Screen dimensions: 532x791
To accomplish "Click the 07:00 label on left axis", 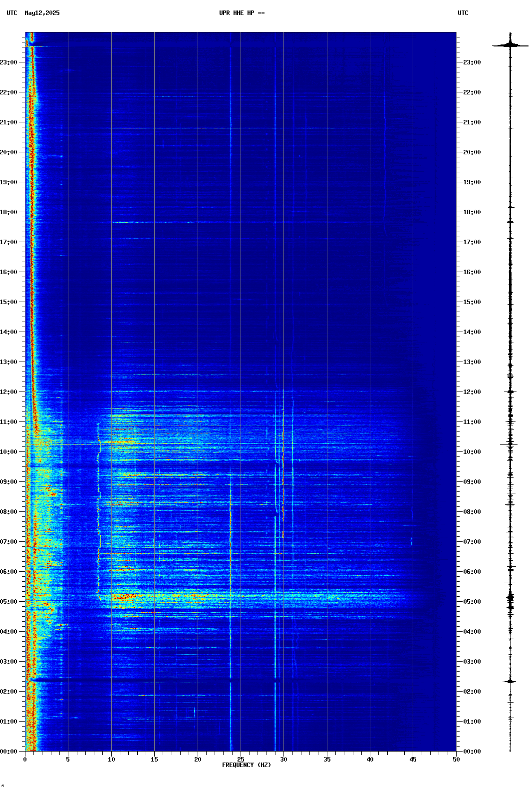I will coord(8,542).
